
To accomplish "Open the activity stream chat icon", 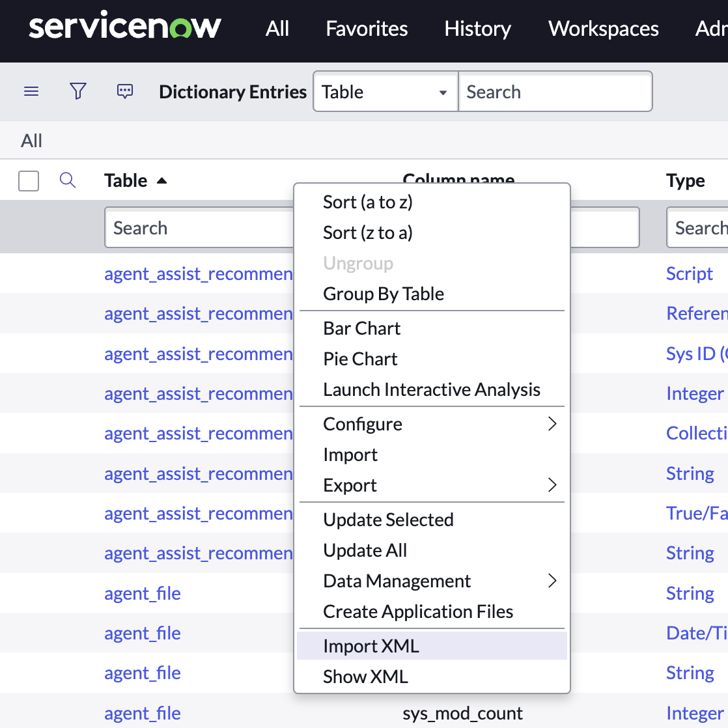I will coord(125,91).
